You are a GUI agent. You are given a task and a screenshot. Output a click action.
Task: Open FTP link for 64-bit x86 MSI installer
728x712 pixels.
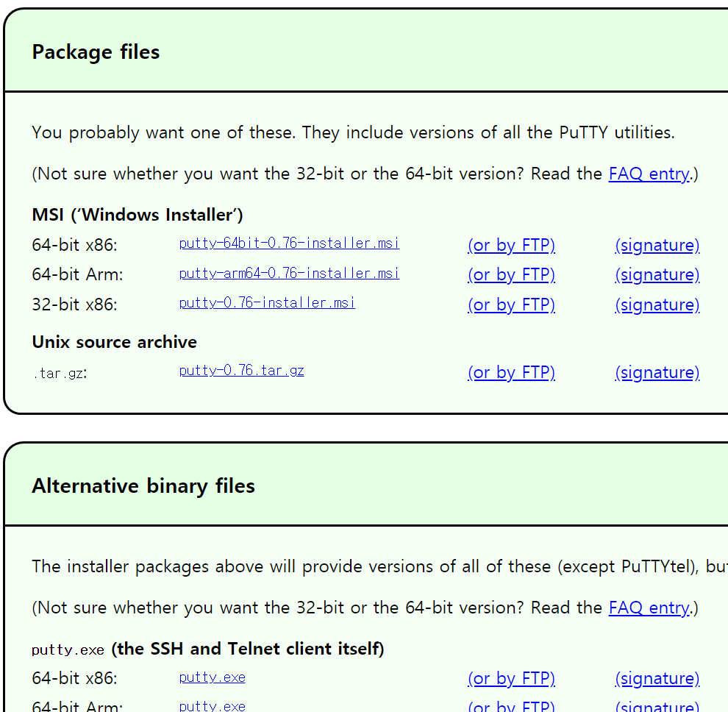tap(510, 245)
